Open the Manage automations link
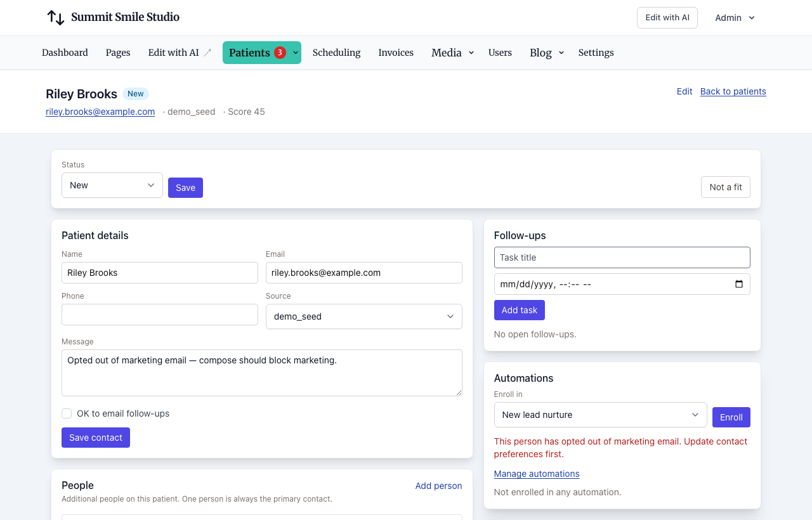Viewport: 812px width, 520px height. click(537, 474)
